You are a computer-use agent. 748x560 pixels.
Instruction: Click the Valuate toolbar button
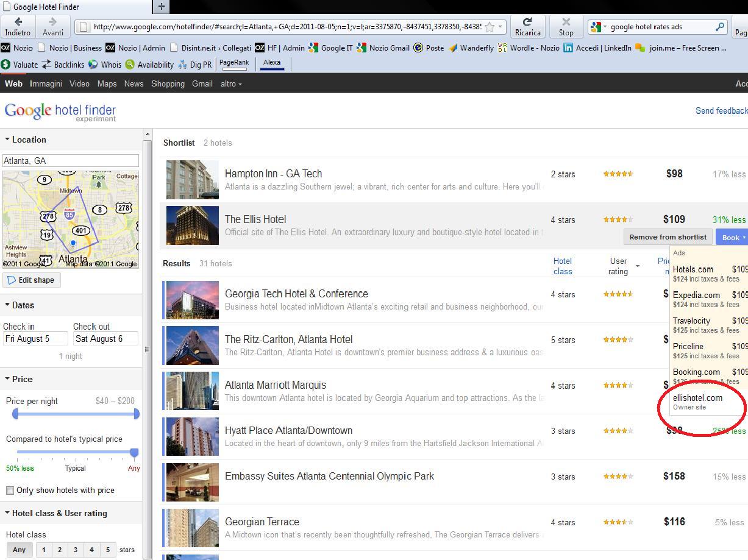tap(20, 64)
